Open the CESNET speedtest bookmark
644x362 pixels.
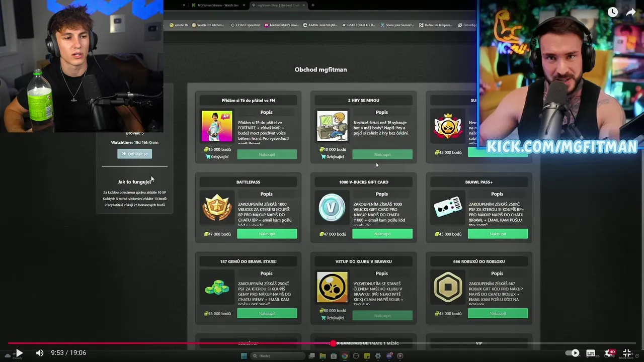point(246,25)
